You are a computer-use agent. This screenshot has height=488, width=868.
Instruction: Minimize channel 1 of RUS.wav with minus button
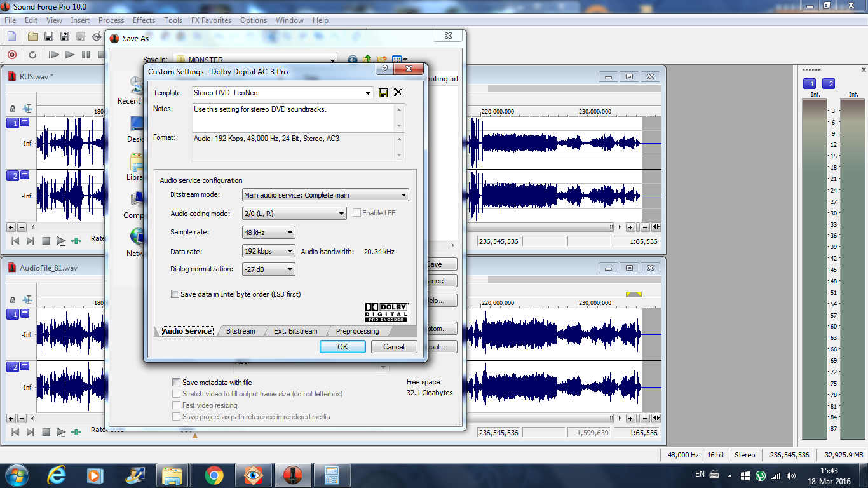pos(25,122)
